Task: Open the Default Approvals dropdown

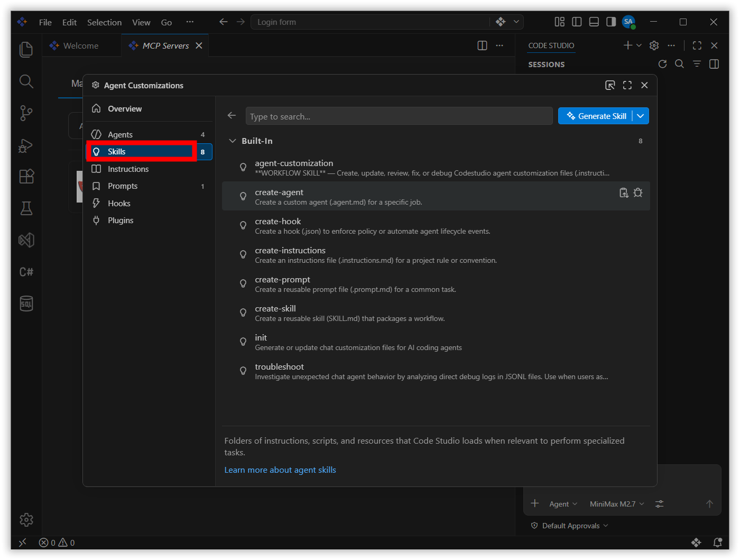Action: 569,526
